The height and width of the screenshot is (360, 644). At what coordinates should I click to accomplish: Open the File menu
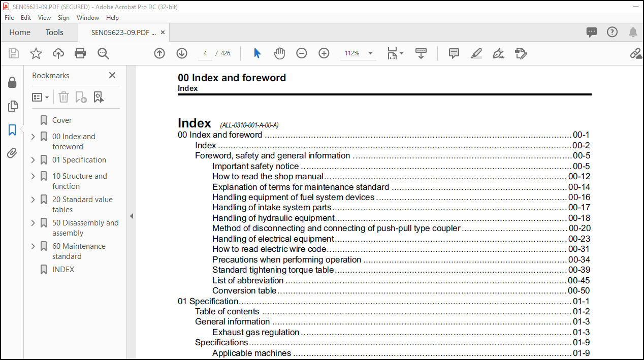point(9,17)
